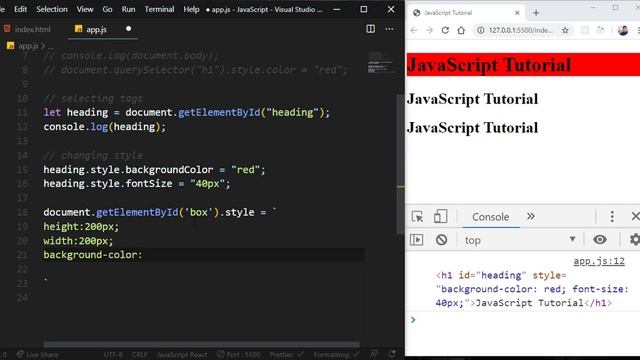Click the editor horizontal scrollbar

click(x=201, y=344)
